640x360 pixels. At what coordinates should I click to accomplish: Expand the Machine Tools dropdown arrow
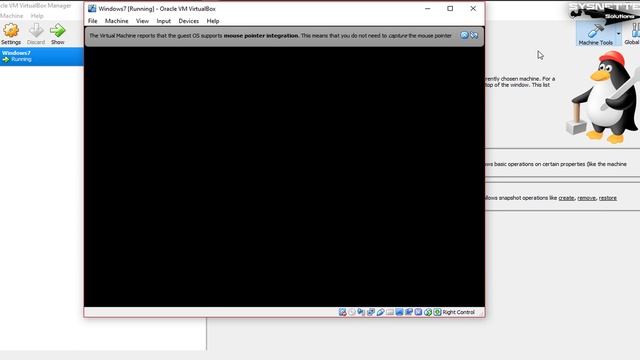click(618, 34)
